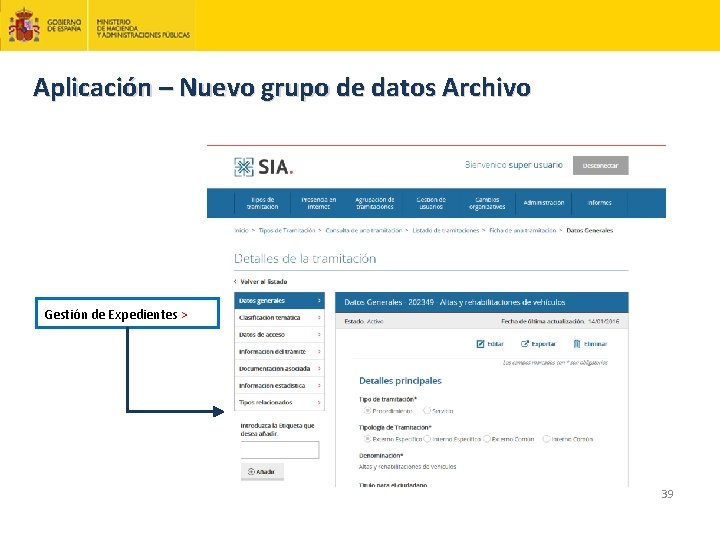Image resolution: width=720 pixels, height=540 pixels.
Task: Click the Editar pencil icon
Action: click(x=480, y=344)
